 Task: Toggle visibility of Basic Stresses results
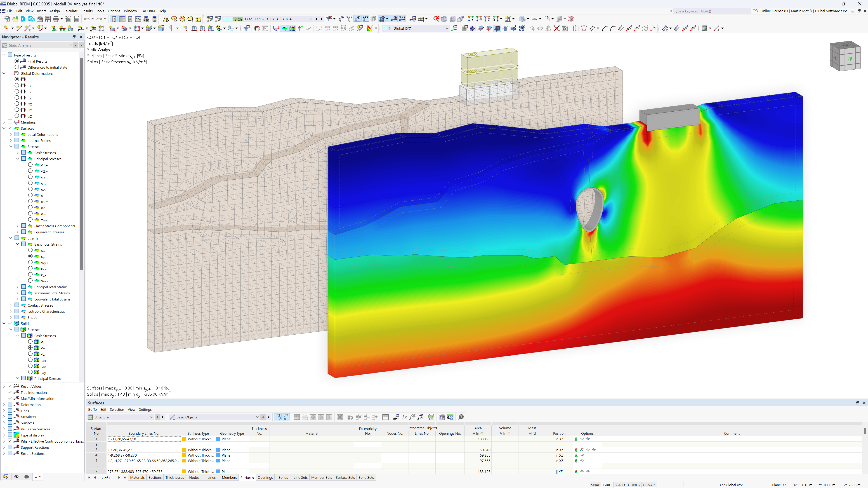click(23, 152)
